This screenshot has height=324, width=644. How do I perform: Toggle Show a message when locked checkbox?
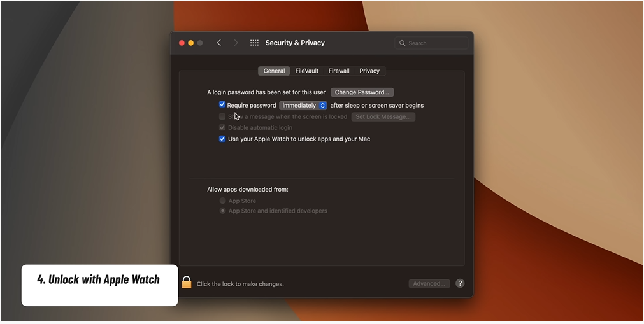[222, 116]
